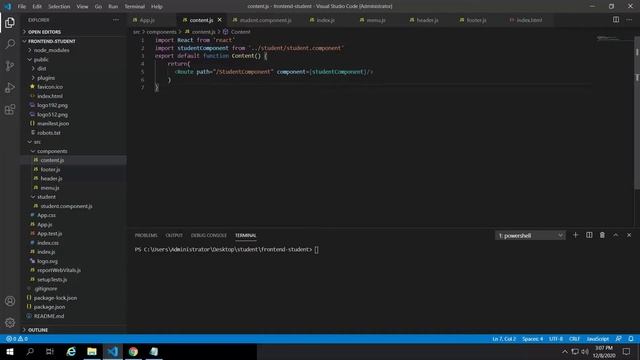The image size is (640, 360).
Task: Click the Explorer more actions ellipsis
Action: 116,20
